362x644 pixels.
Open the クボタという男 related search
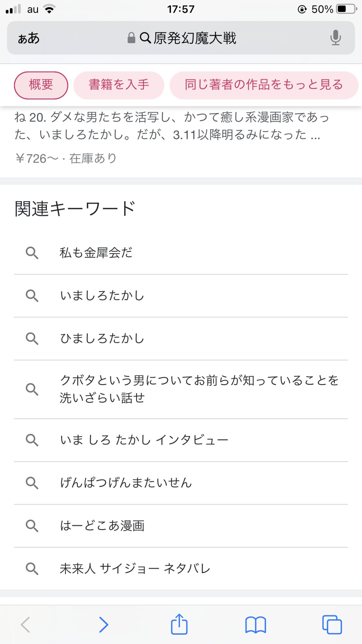[199, 389]
